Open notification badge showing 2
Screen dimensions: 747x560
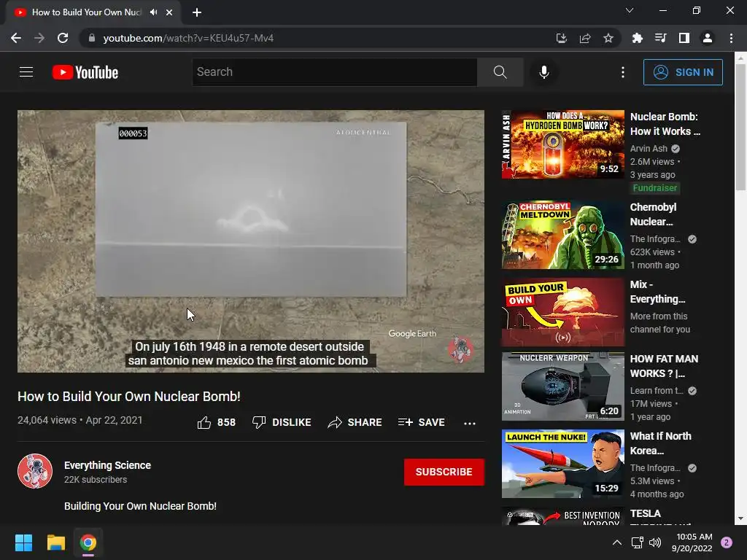(x=727, y=542)
